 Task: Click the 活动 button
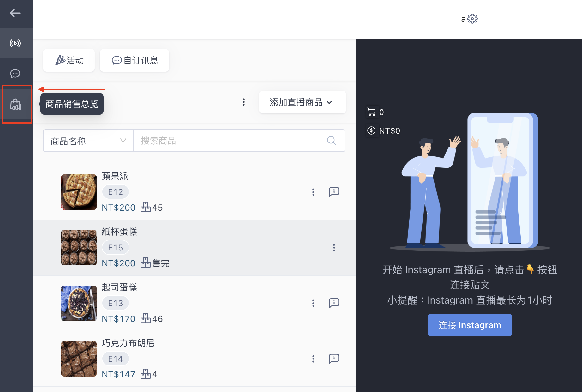(x=69, y=60)
